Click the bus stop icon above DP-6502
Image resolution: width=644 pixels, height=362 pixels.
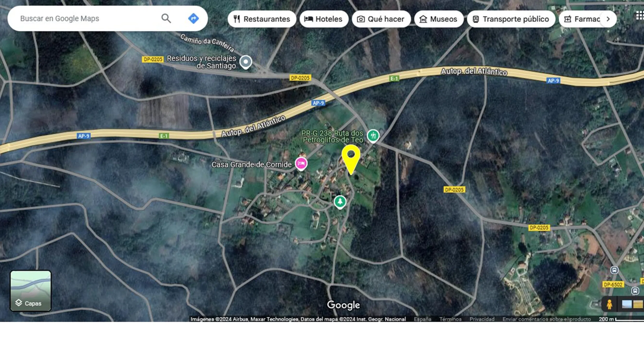(x=614, y=270)
